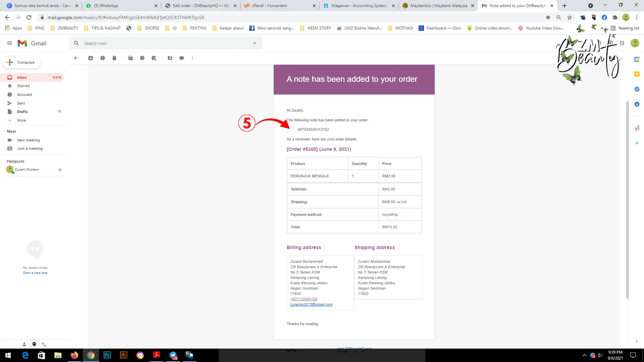Screen dimensions: 644x362
Task: Open Starred folder
Action: click(x=32, y=86)
